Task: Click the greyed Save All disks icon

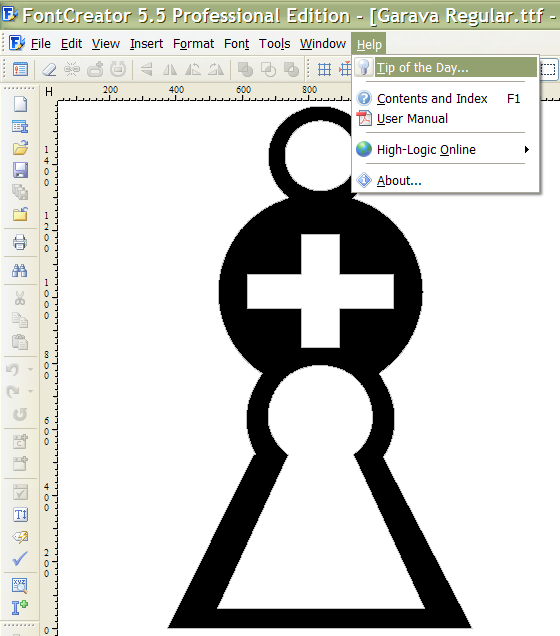Action: click(x=20, y=192)
